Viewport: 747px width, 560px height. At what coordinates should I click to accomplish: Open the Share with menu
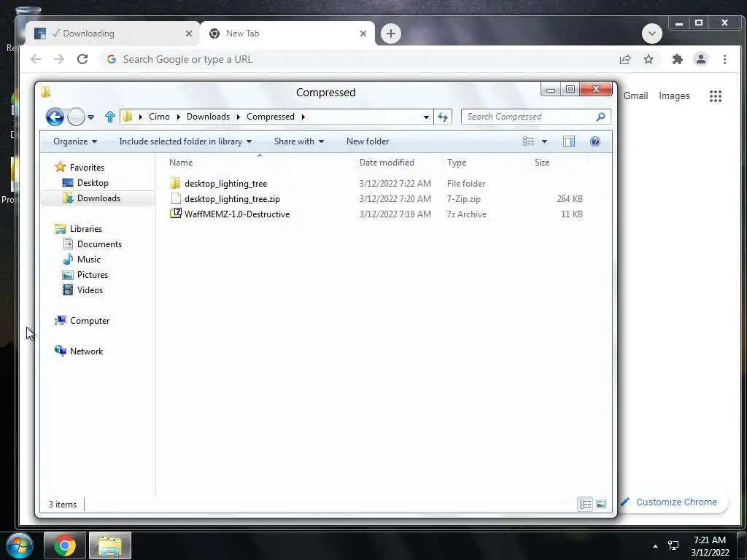coord(299,141)
